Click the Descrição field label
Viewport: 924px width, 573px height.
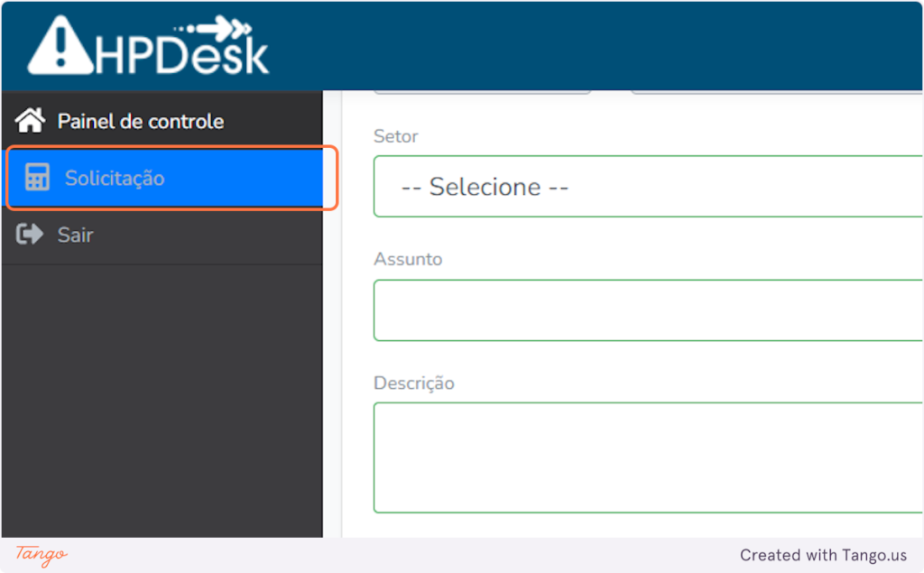click(413, 384)
